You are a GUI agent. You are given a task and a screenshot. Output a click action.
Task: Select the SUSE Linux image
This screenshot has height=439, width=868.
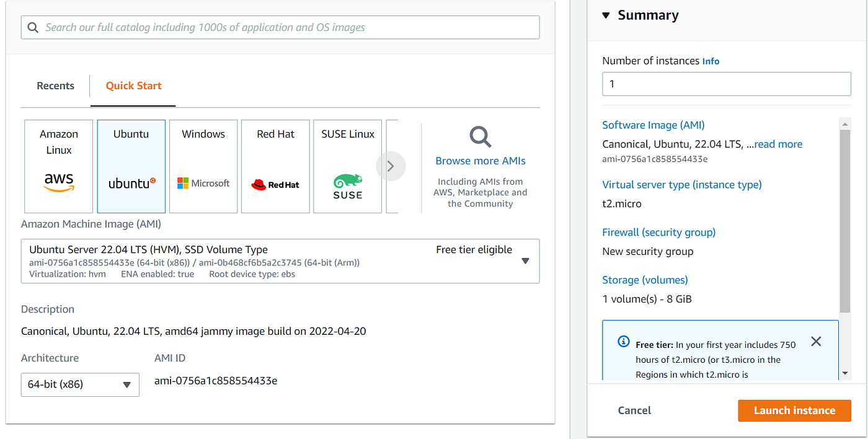[x=347, y=166]
